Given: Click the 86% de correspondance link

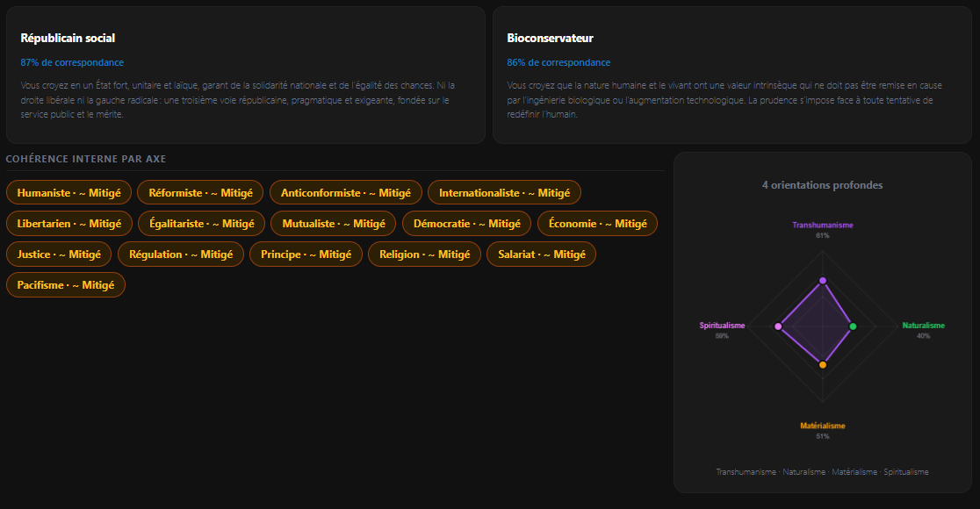Looking at the screenshot, I should 558,63.
